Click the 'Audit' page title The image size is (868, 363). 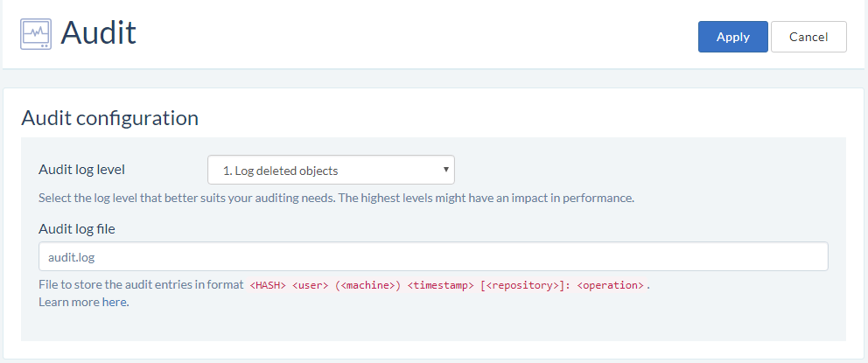99,32
